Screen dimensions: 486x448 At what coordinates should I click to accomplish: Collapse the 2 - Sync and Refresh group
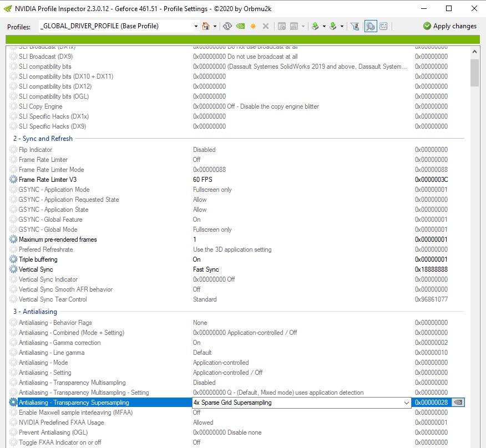click(x=43, y=139)
